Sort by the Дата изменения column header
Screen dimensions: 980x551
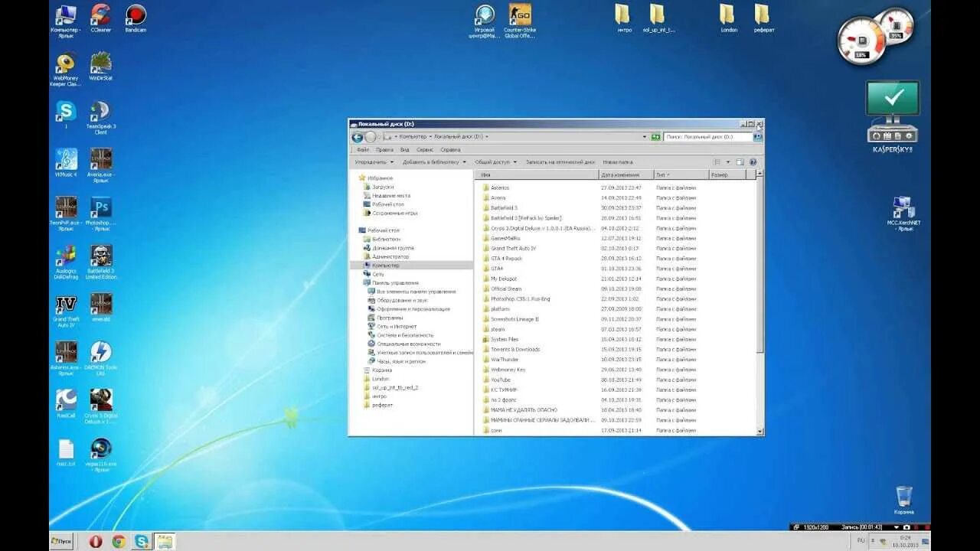tap(626, 175)
